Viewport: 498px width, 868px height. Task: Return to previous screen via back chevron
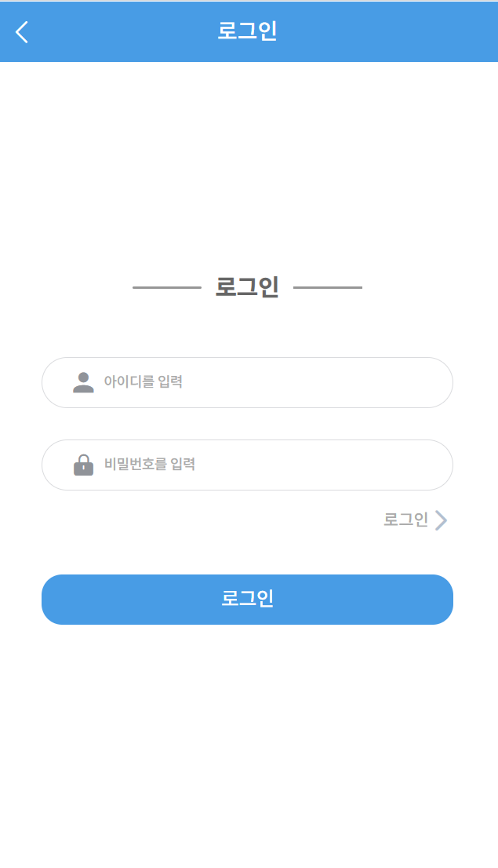(x=22, y=32)
